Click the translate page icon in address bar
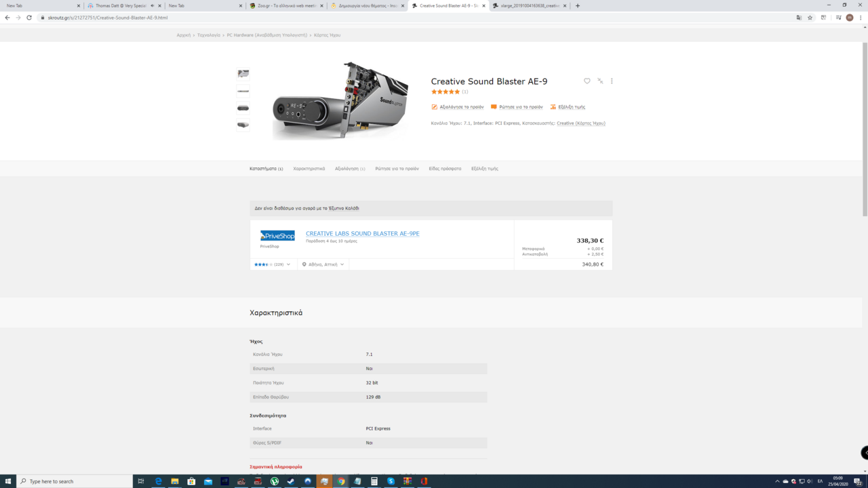Image resolution: width=868 pixels, height=488 pixels. pyautogui.click(x=799, y=18)
